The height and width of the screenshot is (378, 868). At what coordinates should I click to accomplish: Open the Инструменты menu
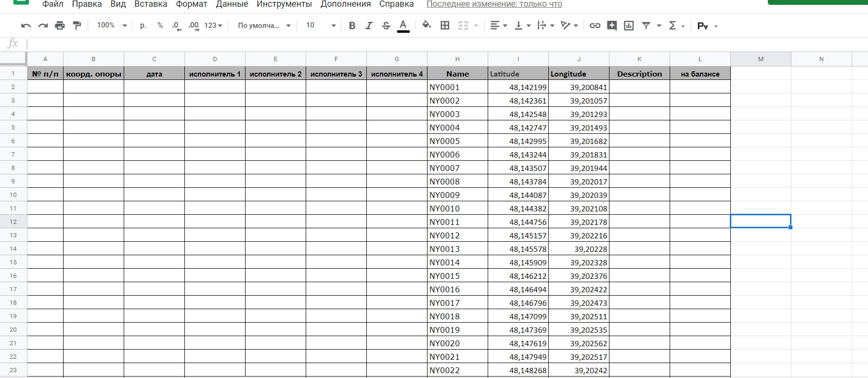[x=284, y=4]
